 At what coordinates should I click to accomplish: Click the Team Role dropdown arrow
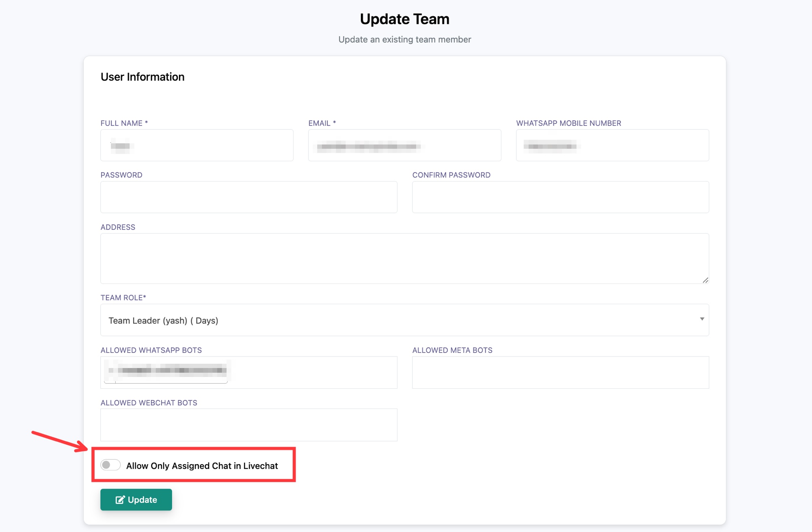point(702,319)
